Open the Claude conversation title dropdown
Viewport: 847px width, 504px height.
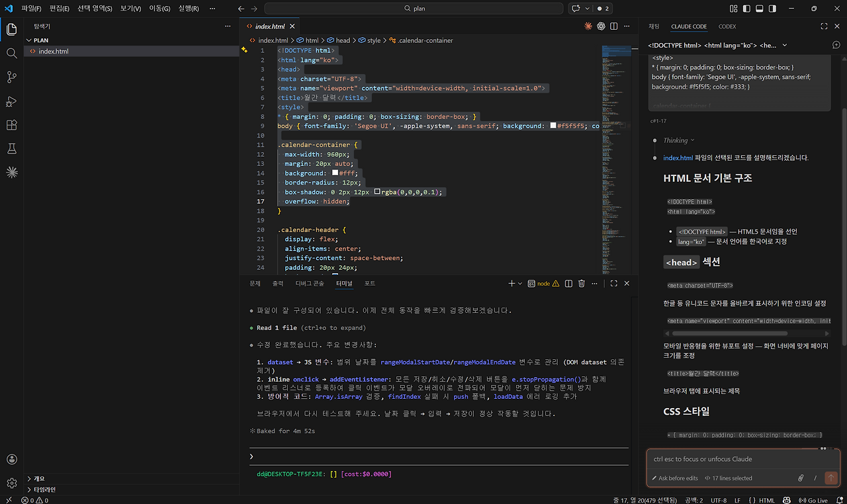[785, 46]
